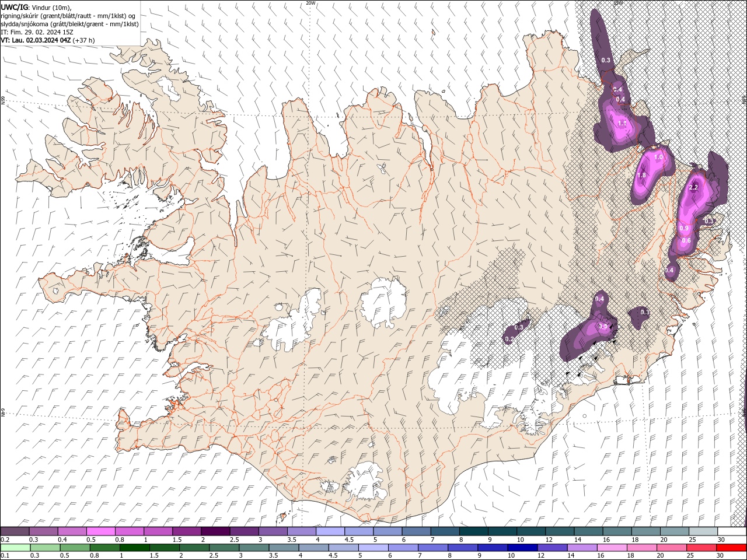Pick the light lavender 4–4.5 snow swatch
Viewport: 747px width, 560px height.
(330, 531)
